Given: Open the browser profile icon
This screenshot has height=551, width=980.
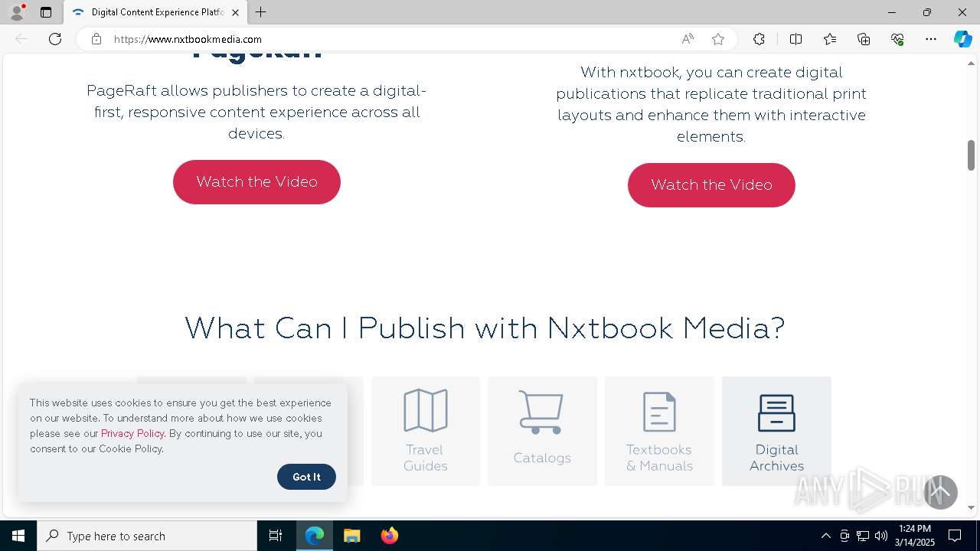Looking at the screenshot, I should click(17, 12).
